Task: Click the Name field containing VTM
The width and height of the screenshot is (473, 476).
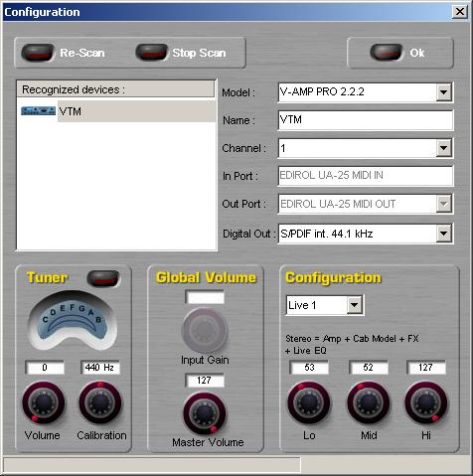Action: click(366, 120)
